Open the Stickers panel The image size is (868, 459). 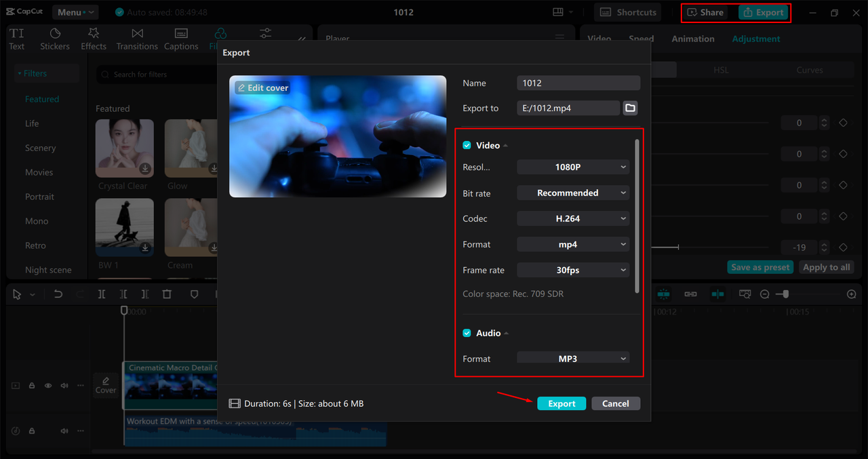55,39
